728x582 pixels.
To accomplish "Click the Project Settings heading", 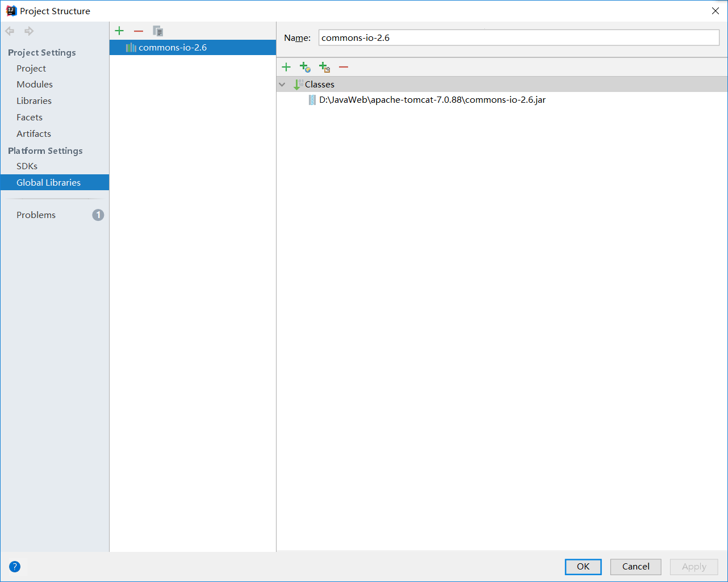I will (42, 52).
